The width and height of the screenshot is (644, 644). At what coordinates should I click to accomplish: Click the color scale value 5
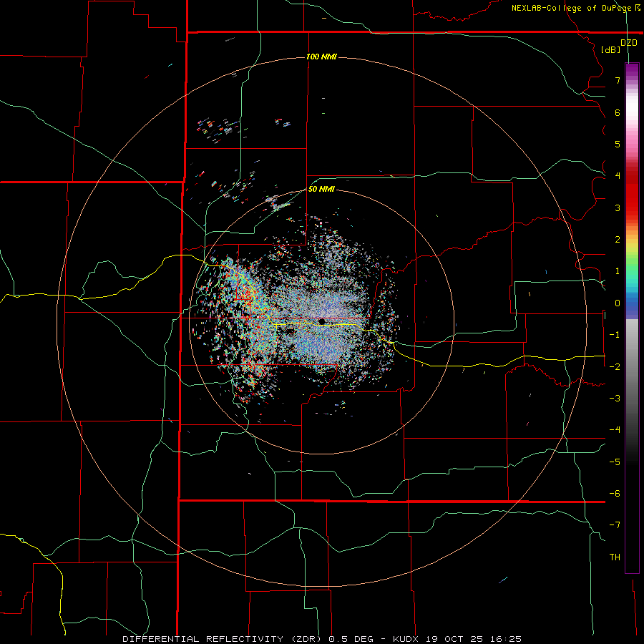[618, 144]
